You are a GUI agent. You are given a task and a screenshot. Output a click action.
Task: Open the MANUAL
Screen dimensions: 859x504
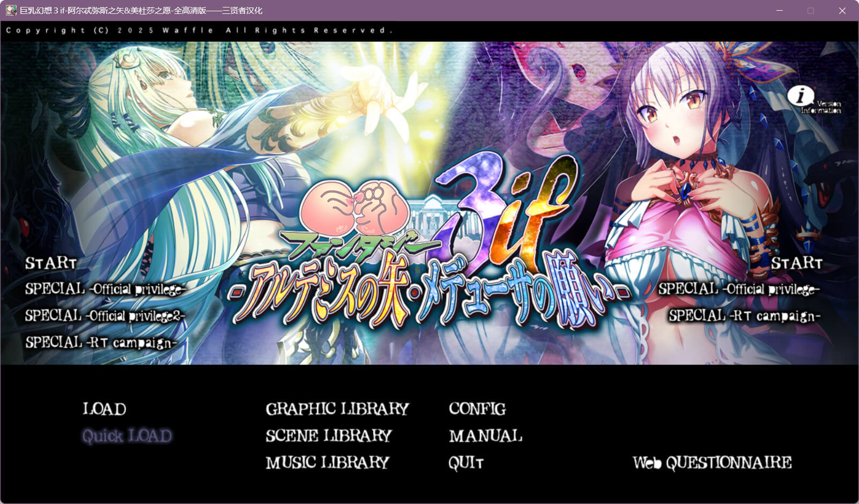tap(485, 436)
